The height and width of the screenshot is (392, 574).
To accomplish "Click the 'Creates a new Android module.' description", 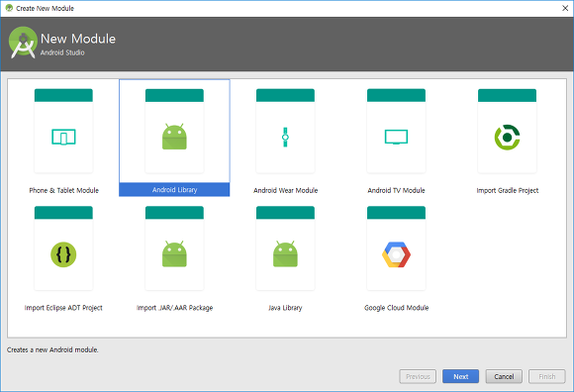I will pos(52,349).
